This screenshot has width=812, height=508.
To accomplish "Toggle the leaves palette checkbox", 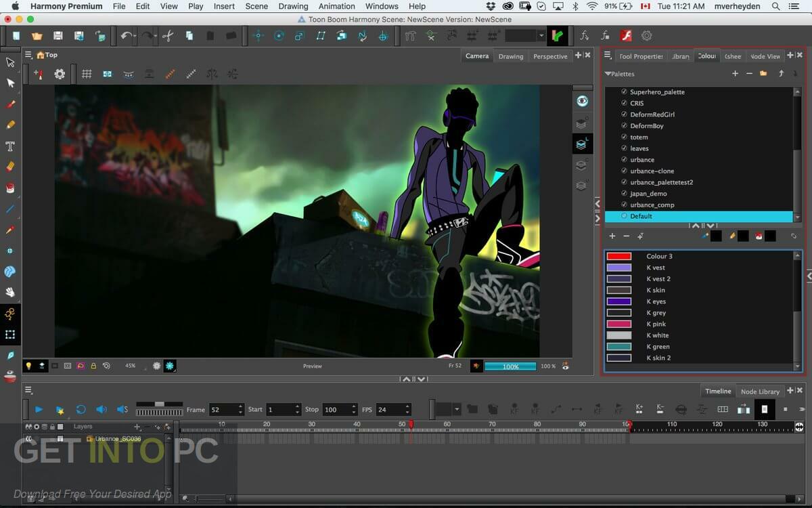I will point(624,148).
